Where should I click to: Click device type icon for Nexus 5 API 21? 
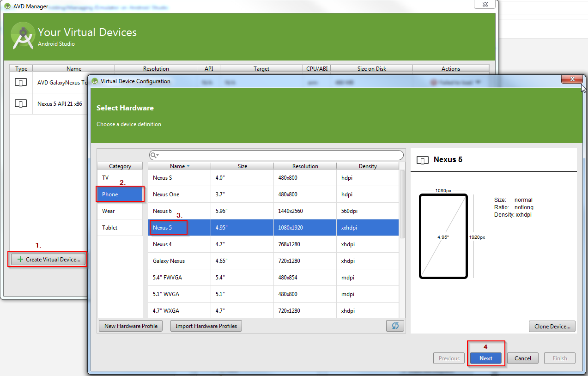[x=21, y=103]
